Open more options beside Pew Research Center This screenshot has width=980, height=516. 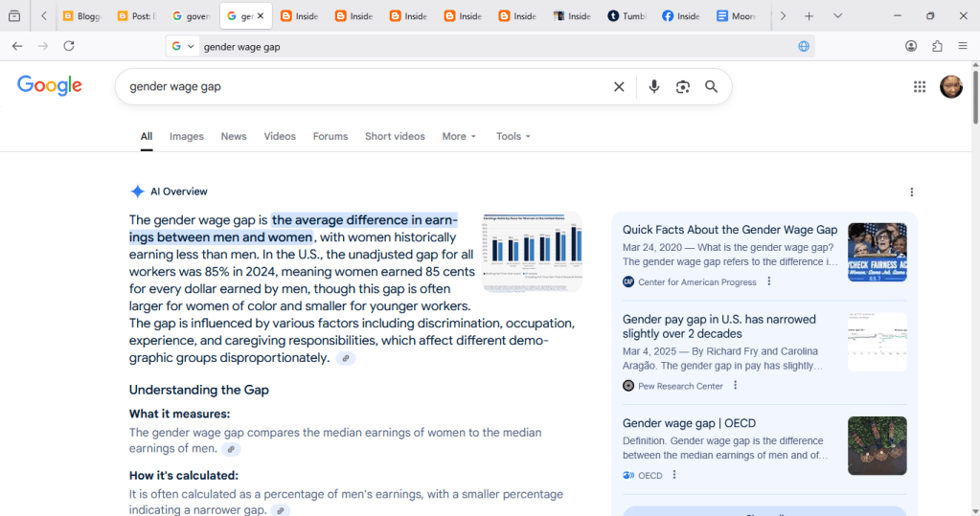point(735,386)
